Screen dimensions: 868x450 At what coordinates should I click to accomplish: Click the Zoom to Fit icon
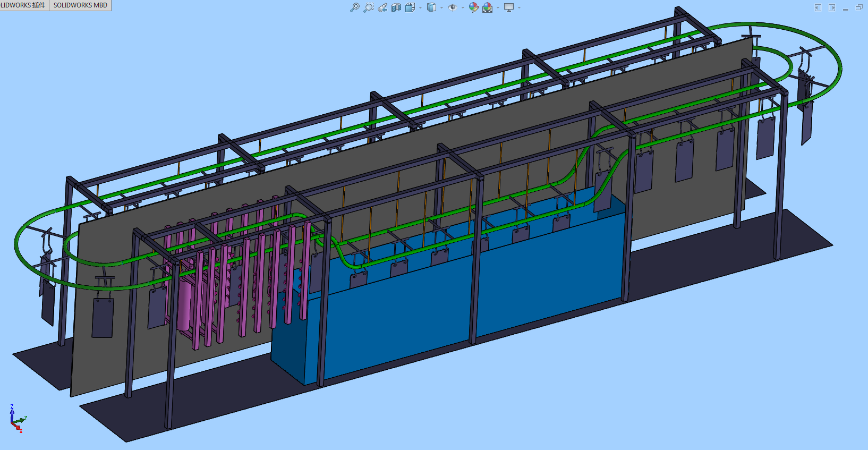(354, 7)
